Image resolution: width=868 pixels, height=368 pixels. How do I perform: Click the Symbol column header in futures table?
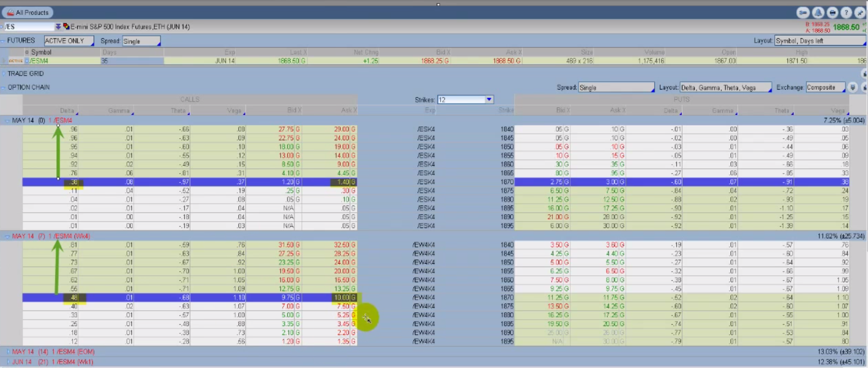click(41, 53)
